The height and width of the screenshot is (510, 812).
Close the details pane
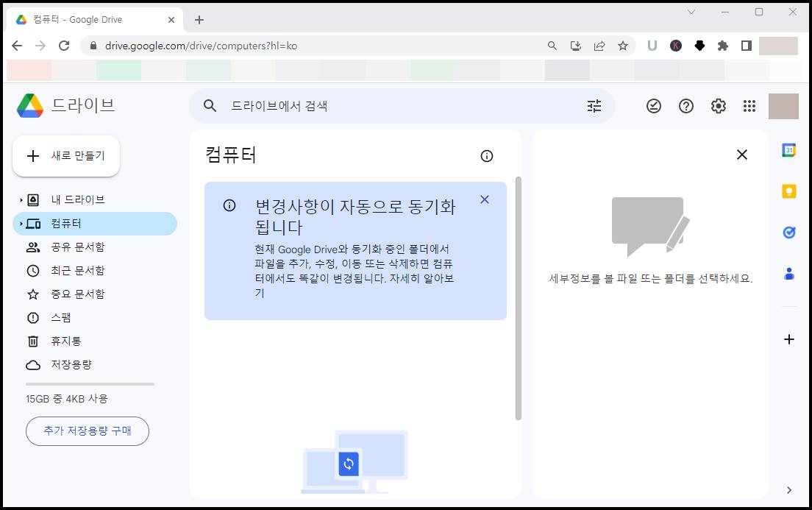click(x=742, y=155)
